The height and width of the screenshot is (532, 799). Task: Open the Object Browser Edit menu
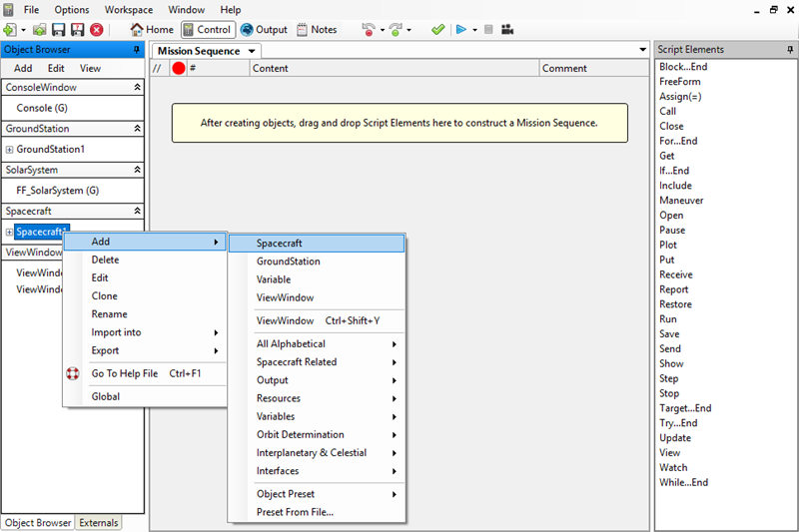pos(56,68)
